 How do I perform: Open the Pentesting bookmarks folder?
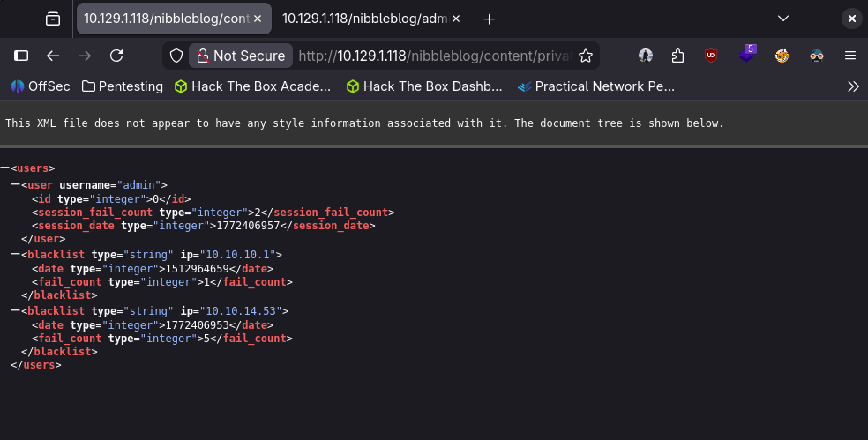tap(122, 86)
